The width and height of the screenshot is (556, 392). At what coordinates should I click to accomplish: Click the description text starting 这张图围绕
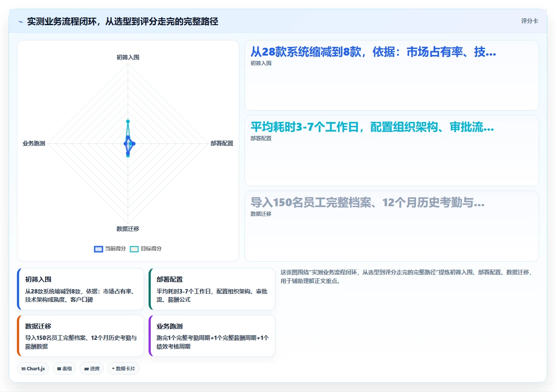406,277
